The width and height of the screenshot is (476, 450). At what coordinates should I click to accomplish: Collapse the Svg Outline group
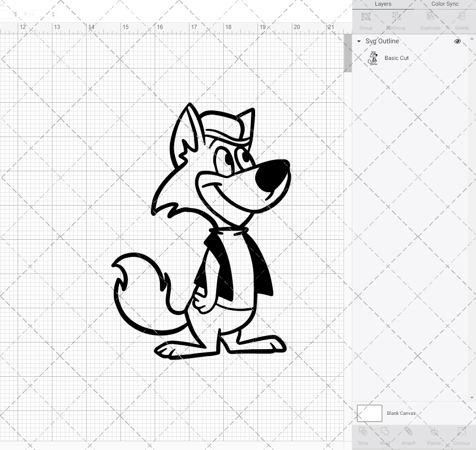(x=358, y=41)
